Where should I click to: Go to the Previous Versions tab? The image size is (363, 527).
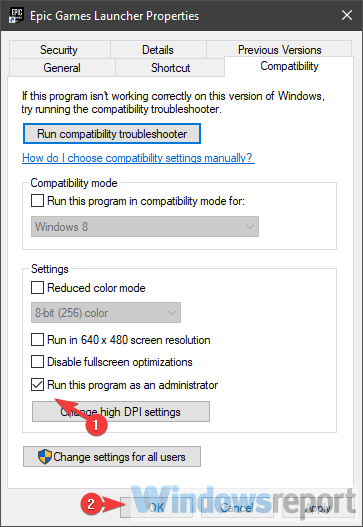[x=279, y=50]
